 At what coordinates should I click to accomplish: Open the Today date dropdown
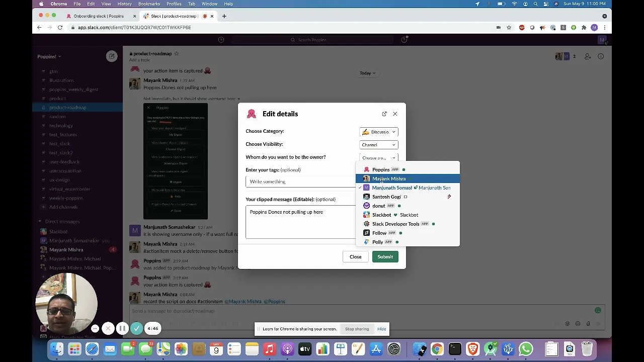(367, 73)
